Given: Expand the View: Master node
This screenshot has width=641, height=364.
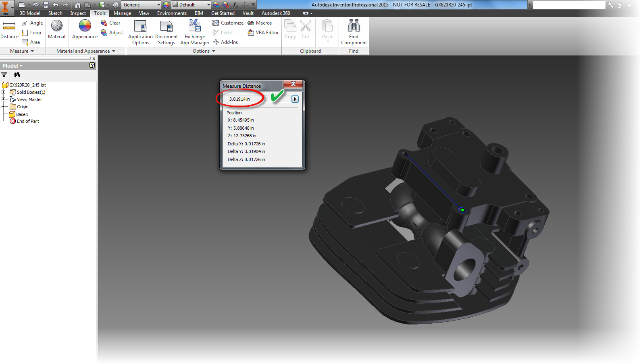Looking at the screenshot, I should (3, 99).
